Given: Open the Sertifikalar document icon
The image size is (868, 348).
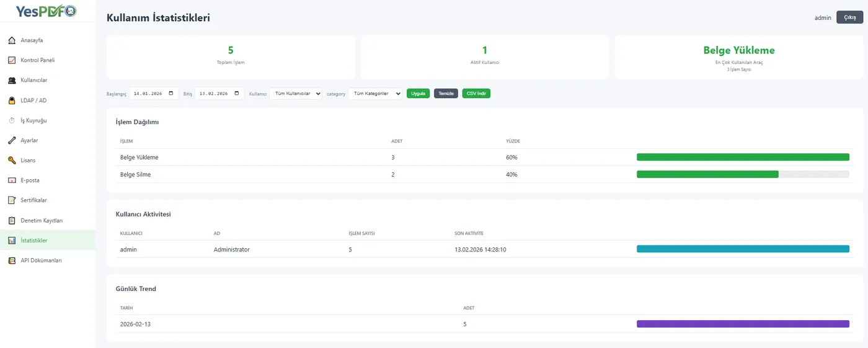Looking at the screenshot, I should (x=12, y=200).
